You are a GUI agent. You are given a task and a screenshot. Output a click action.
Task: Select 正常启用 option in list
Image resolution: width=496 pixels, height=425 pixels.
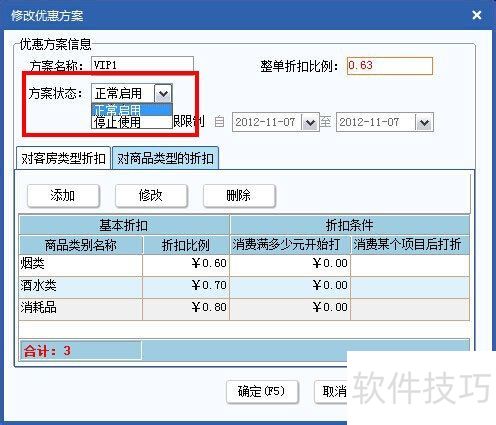point(132,110)
